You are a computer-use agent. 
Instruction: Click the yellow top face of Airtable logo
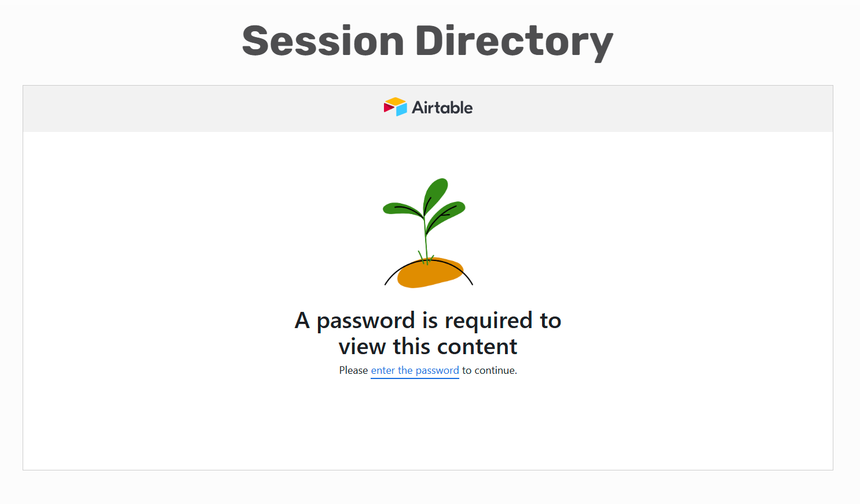coord(396,102)
